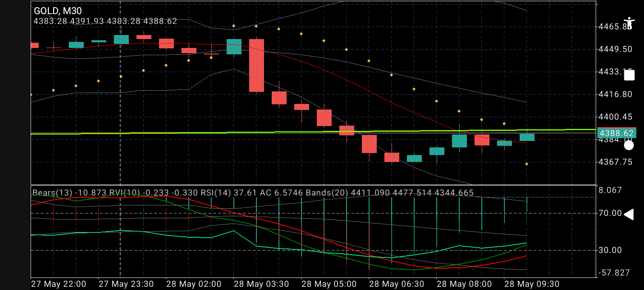Click the 4449.50 price scale label
Viewport: 644px width, 290px height.
[615, 49]
